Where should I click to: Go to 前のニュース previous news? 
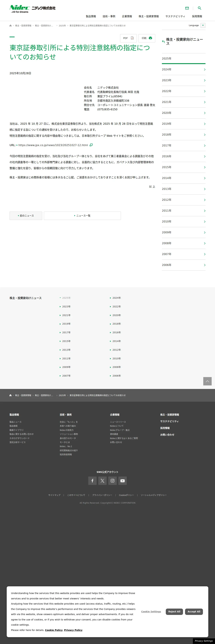coord(26,216)
